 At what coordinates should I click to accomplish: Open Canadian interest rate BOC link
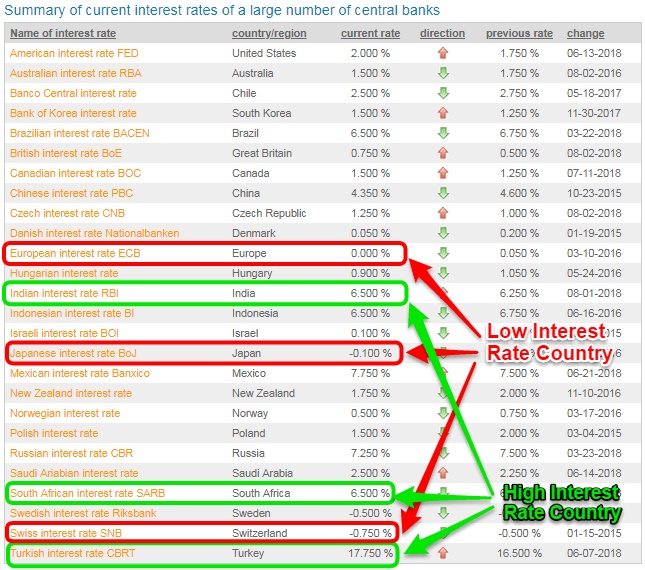pyautogui.click(x=75, y=173)
